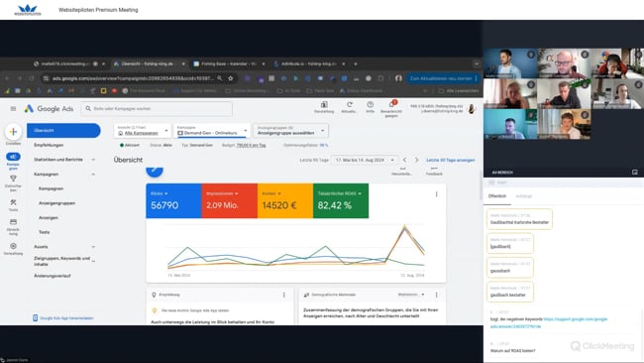Image resolution: width=644 pixels, height=363 pixels.
Task: Open the Tools wrench icon
Action: point(13,202)
